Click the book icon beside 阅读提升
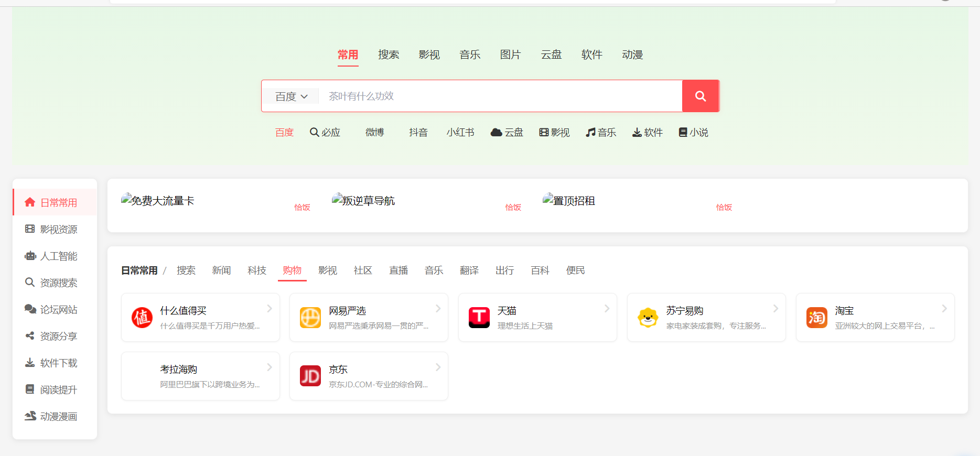 click(x=30, y=389)
